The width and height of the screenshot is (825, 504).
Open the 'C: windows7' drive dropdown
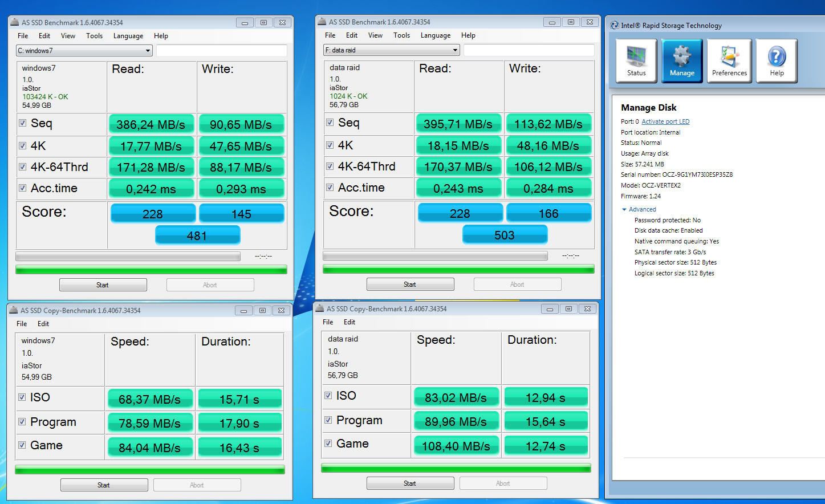84,51
